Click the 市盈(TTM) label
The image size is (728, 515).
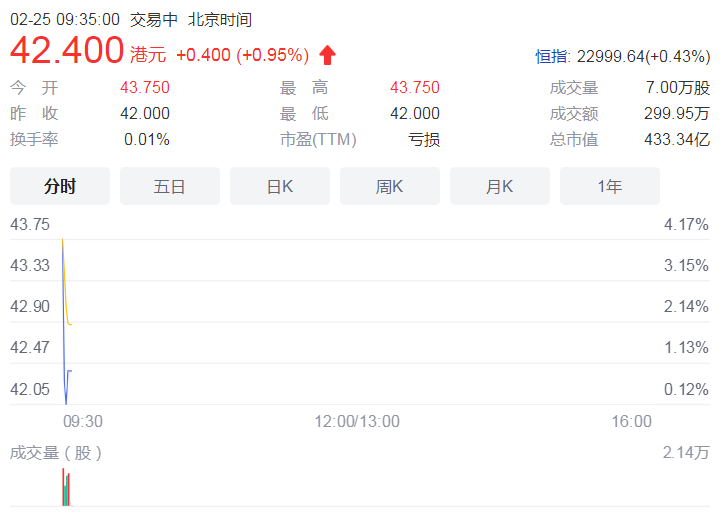coord(318,139)
